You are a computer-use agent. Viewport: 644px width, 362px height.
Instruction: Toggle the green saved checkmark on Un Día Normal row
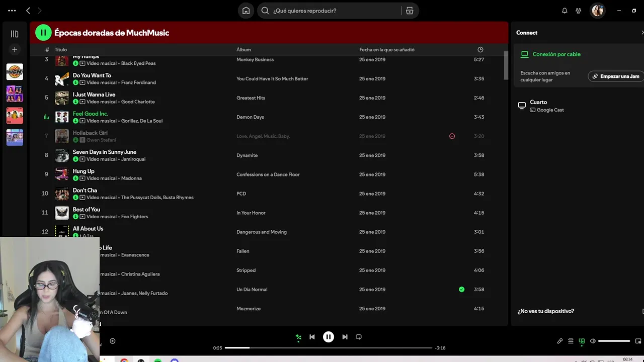click(x=462, y=289)
